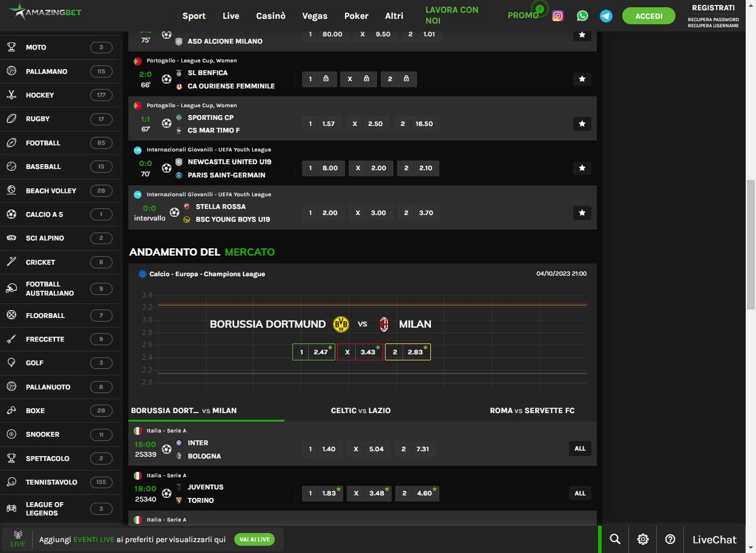Open the Casinò menu in header
The width and height of the screenshot is (756, 553).
click(271, 16)
